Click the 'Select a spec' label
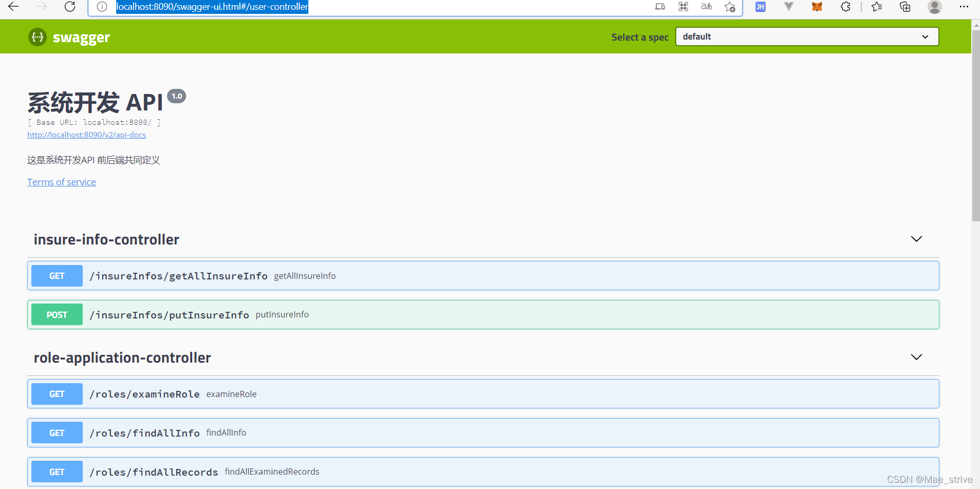Screen dimensions: 980x489 [x=640, y=37]
